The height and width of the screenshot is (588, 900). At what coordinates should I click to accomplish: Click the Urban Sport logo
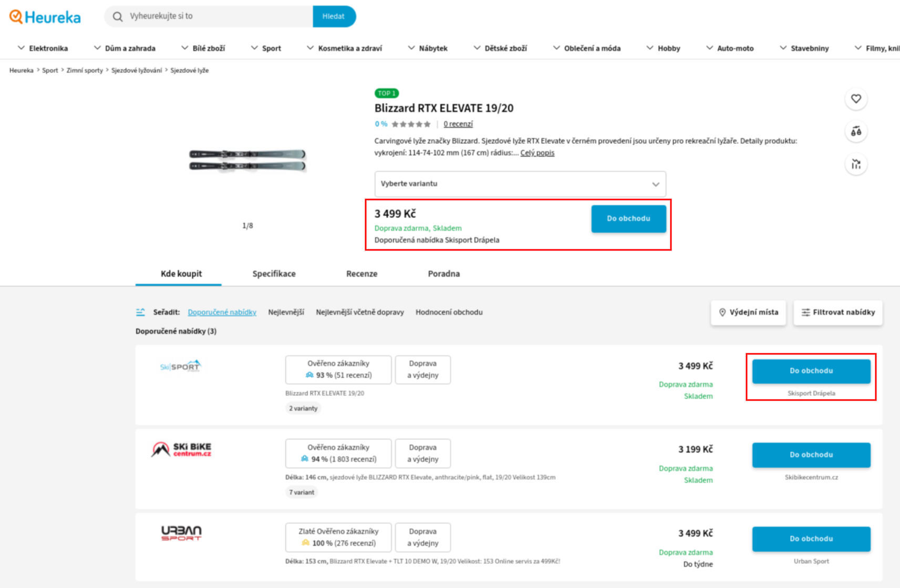(x=181, y=533)
